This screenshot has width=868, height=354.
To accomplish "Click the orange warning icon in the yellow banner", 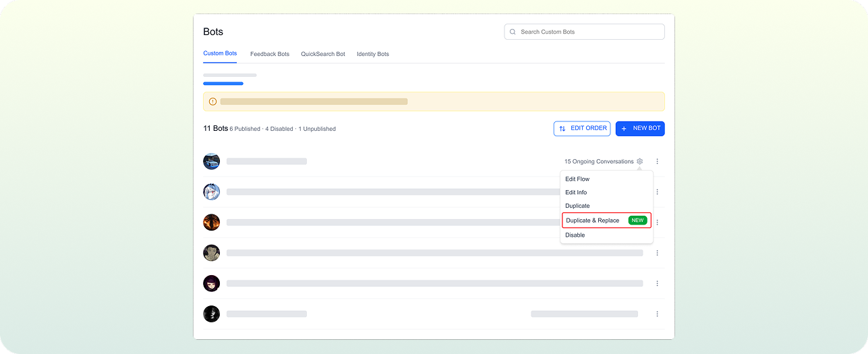I will (212, 102).
